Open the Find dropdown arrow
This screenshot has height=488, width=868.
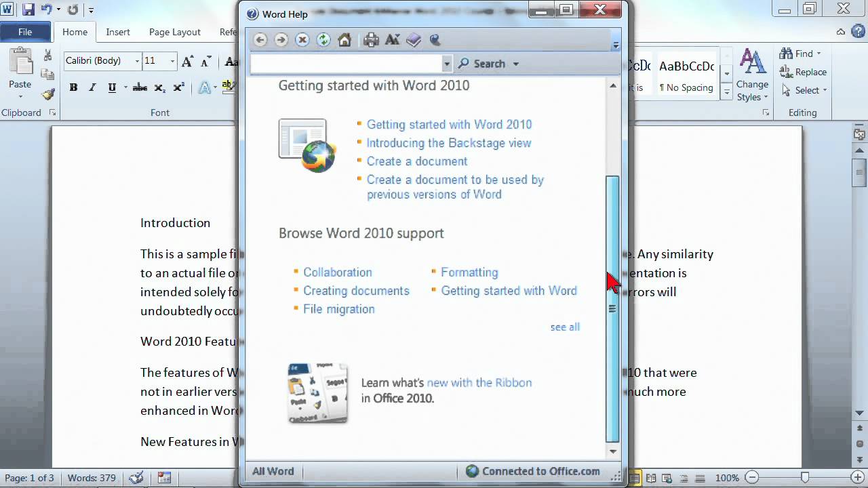tap(818, 54)
